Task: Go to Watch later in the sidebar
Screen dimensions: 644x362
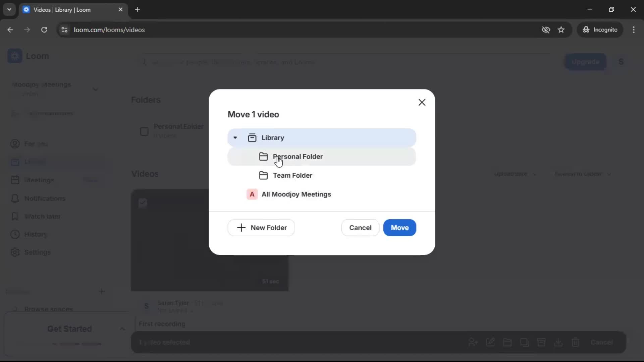Action: [43, 217]
